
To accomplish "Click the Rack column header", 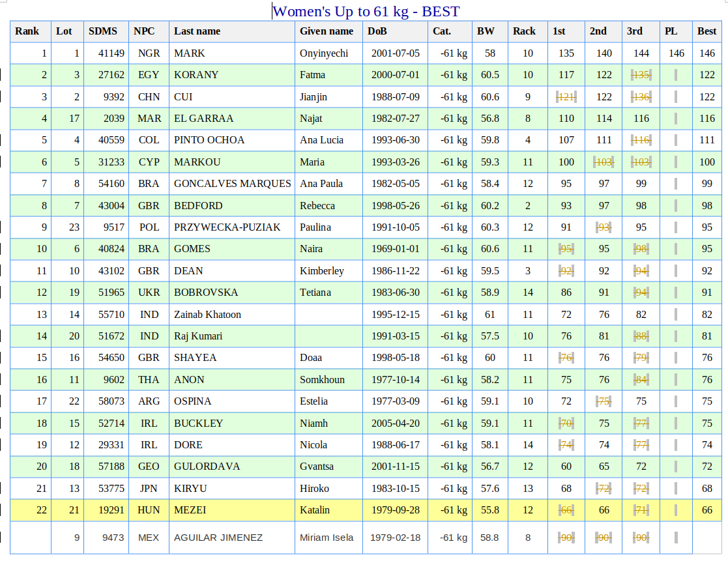I will pyautogui.click(x=524, y=31).
